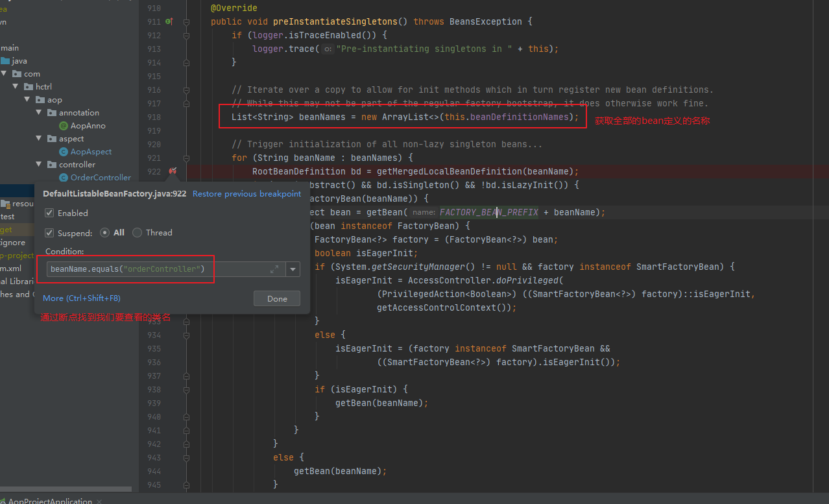Viewport: 829px width, 504px height.
Task: Click line number 918 in the gutter
Action: 154,117
